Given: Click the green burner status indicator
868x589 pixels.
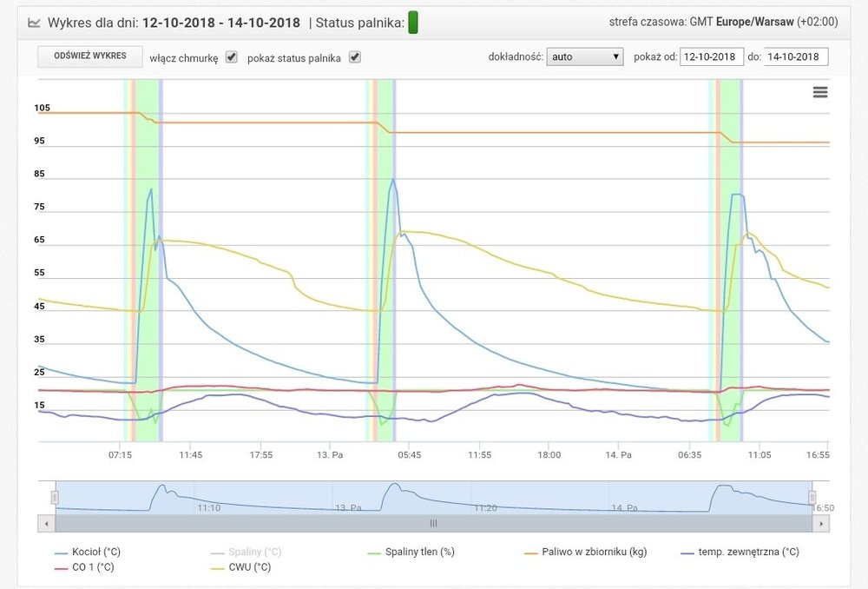Looking at the screenshot, I should point(413,23).
